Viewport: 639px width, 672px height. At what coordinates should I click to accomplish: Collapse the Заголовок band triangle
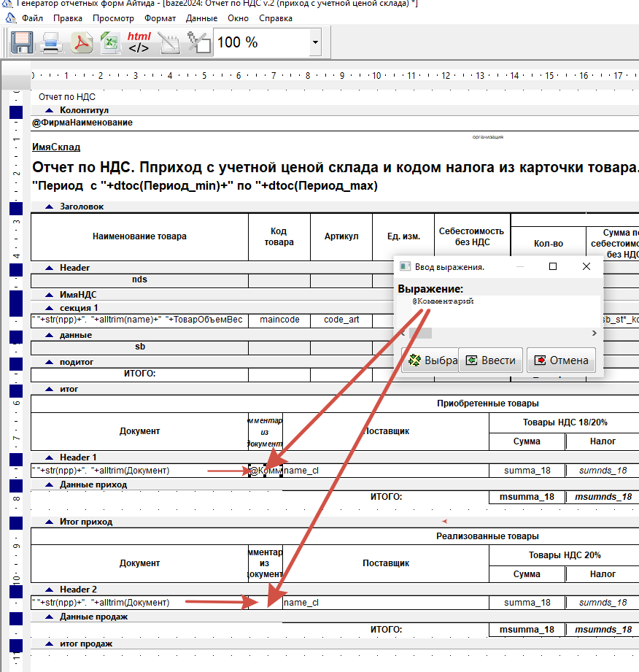pyautogui.click(x=50, y=206)
